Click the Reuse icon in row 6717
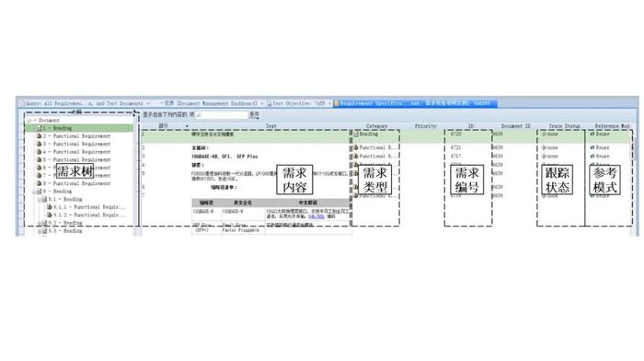 (x=592, y=157)
